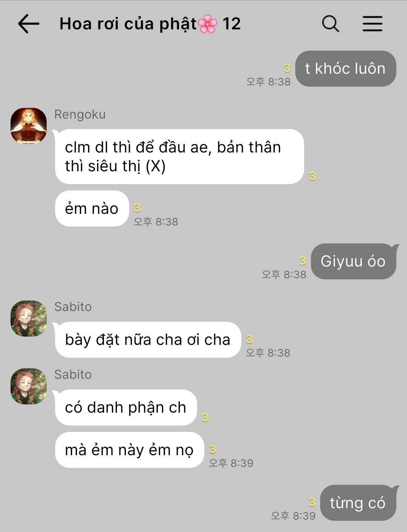Tap the member count 12

(x=231, y=24)
